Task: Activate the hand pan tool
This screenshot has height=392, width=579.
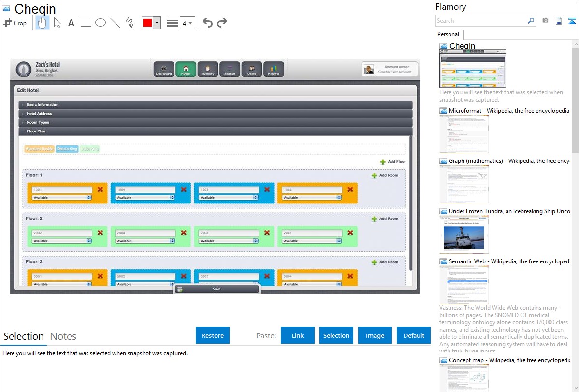Action: (x=43, y=23)
